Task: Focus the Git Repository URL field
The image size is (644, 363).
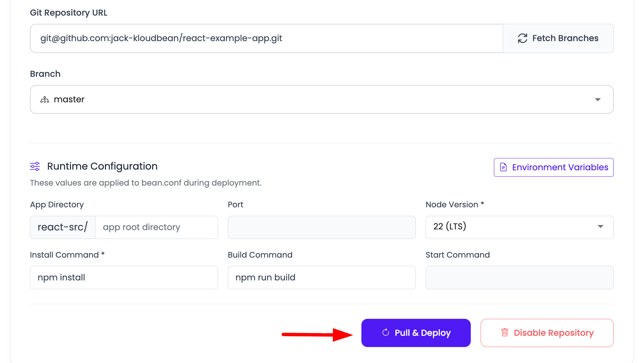Action: tap(267, 38)
